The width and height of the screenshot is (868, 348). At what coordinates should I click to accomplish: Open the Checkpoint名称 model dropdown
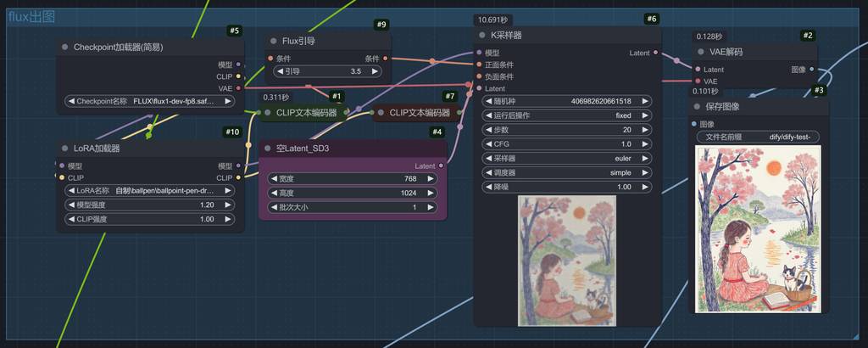(x=152, y=101)
